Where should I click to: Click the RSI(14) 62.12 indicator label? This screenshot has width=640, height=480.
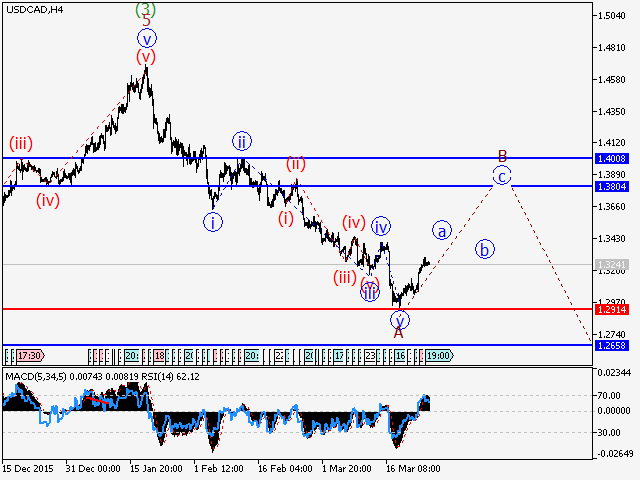click(x=170, y=376)
